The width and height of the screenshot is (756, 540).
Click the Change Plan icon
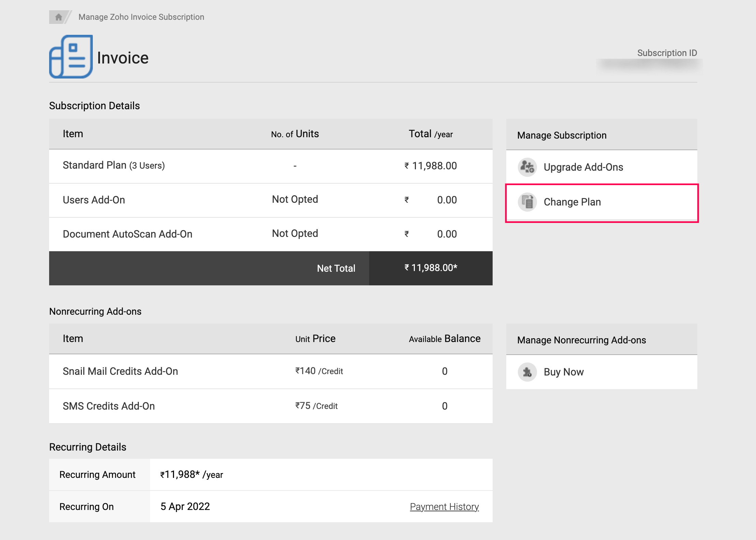527,202
